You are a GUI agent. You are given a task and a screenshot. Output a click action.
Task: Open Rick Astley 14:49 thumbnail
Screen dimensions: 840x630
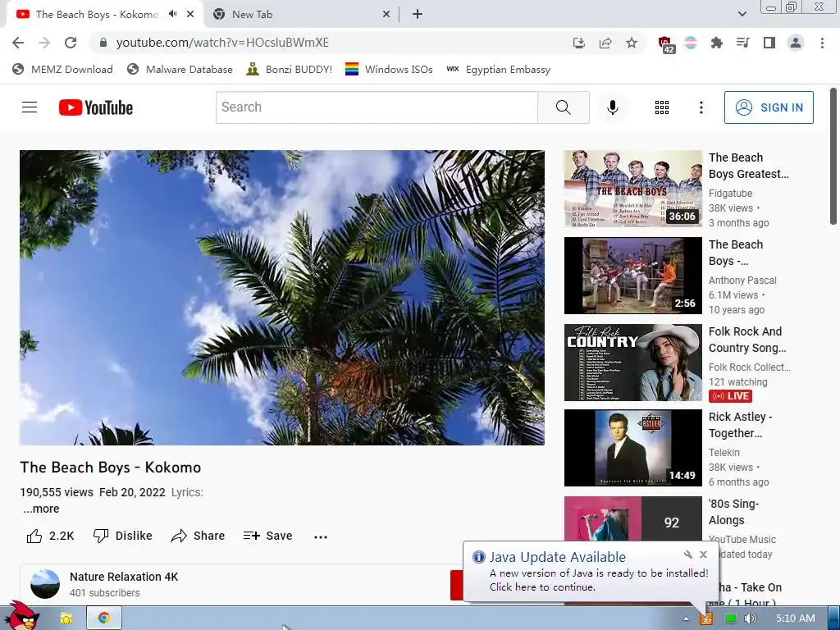tap(632, 448)
